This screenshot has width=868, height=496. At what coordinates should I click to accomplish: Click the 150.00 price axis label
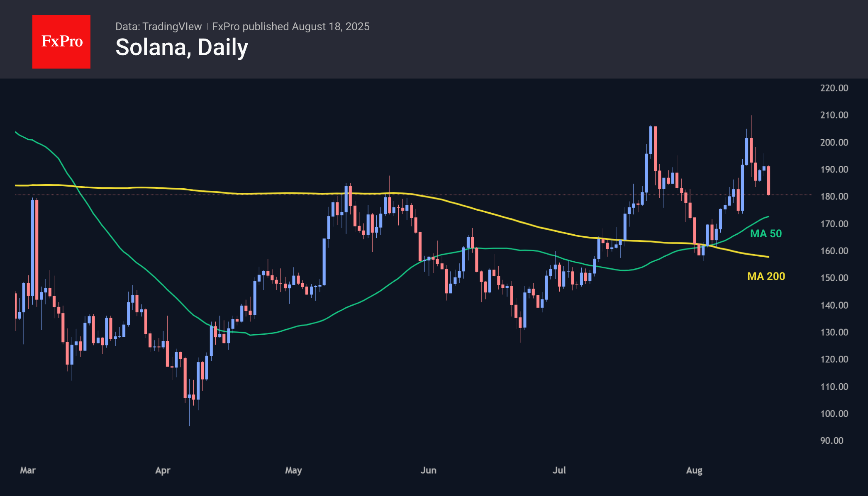click(x=834, y=278)
